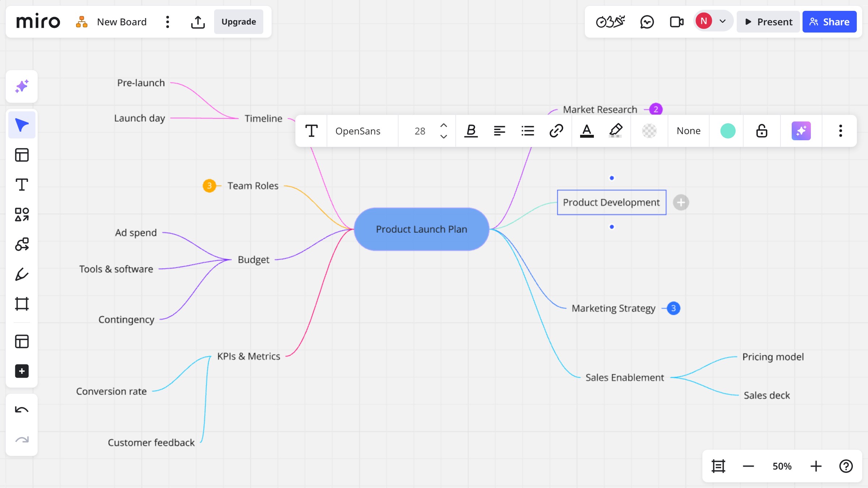868x488 pixels.
Task: Toggle bold text formatting
Action: [471, 131]
